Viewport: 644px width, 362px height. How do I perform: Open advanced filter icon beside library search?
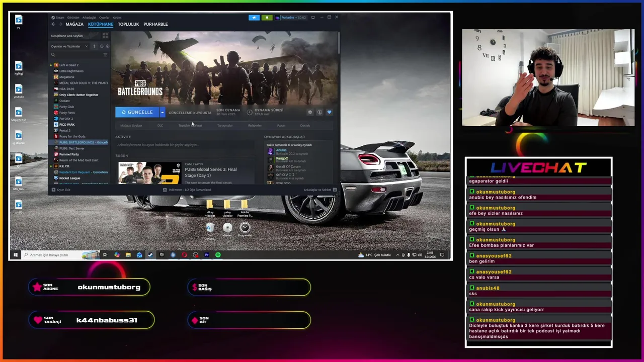(x=105, y=55)
